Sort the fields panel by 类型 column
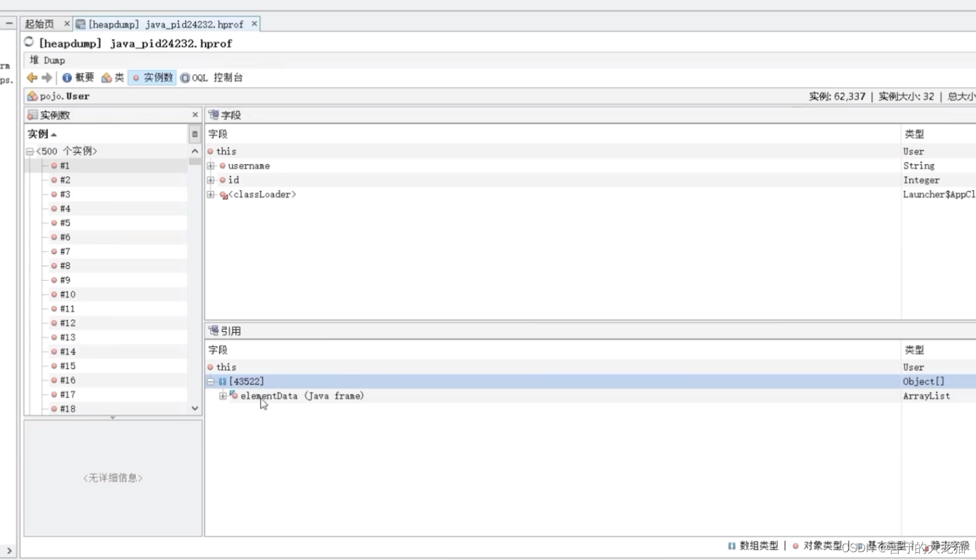976x560 pixels. 938,134
